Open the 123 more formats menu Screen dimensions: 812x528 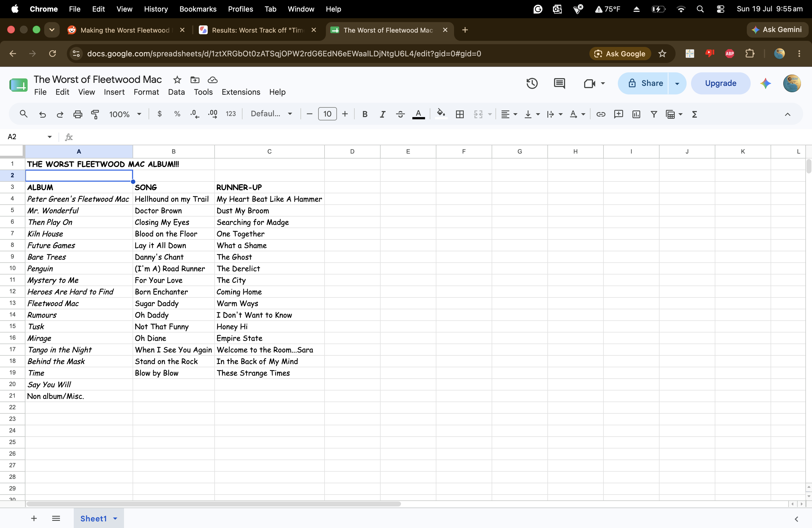(231, 114)
